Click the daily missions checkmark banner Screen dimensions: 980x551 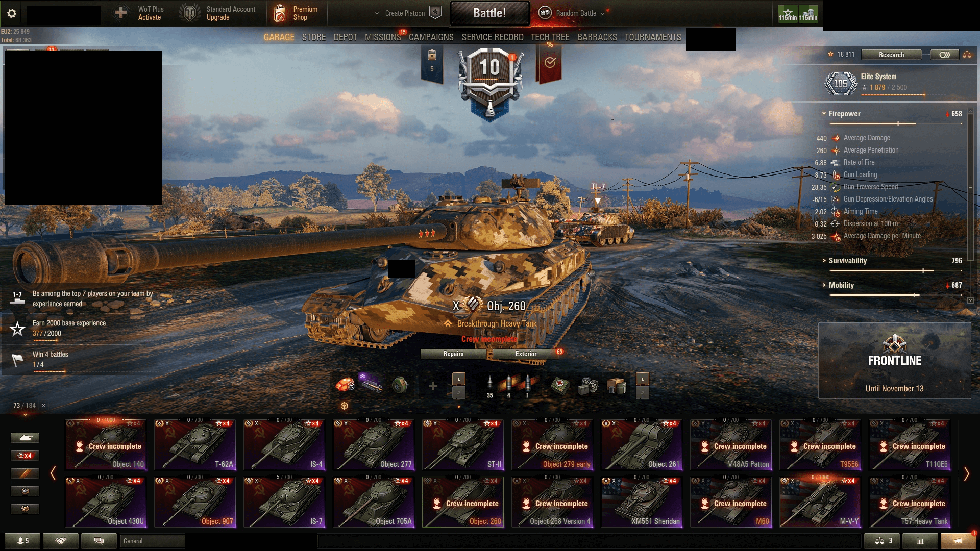(x=550, y=63)
